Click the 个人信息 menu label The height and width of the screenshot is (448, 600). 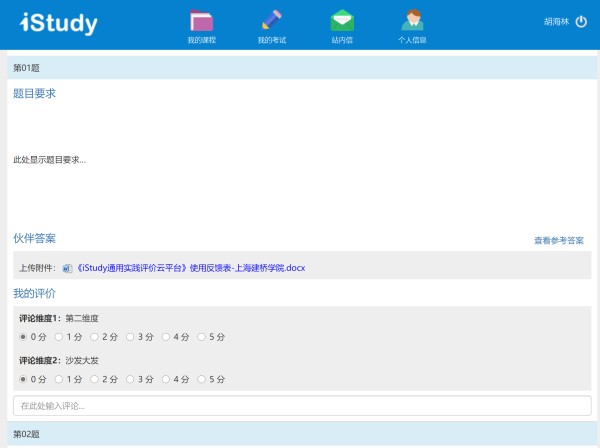click(x=412, y=40)
